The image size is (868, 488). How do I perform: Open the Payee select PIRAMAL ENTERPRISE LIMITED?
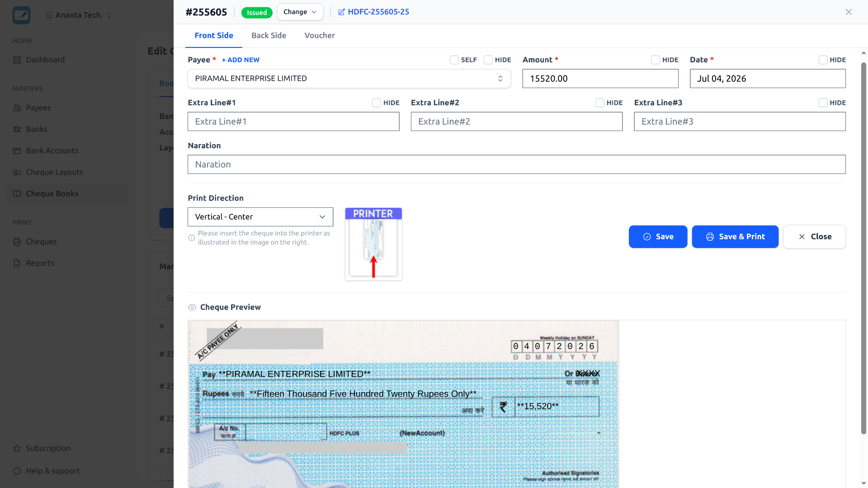point(349,79)
